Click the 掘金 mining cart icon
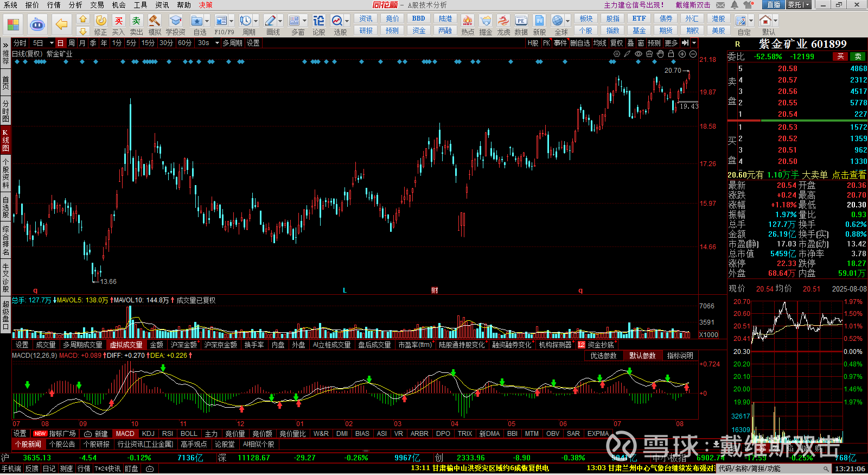This screenshot has width=868, height=475. (x=486, y=21)
